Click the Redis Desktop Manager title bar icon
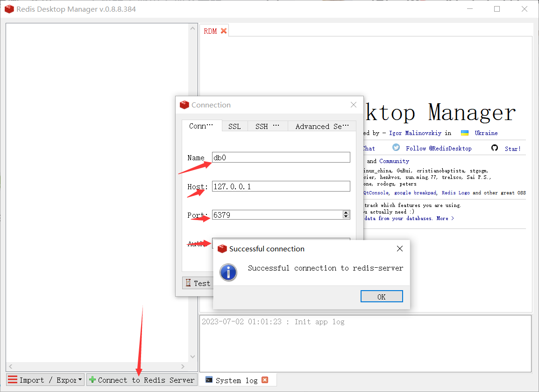Screen dimensions: 539x392 click(x=9, y=9)
